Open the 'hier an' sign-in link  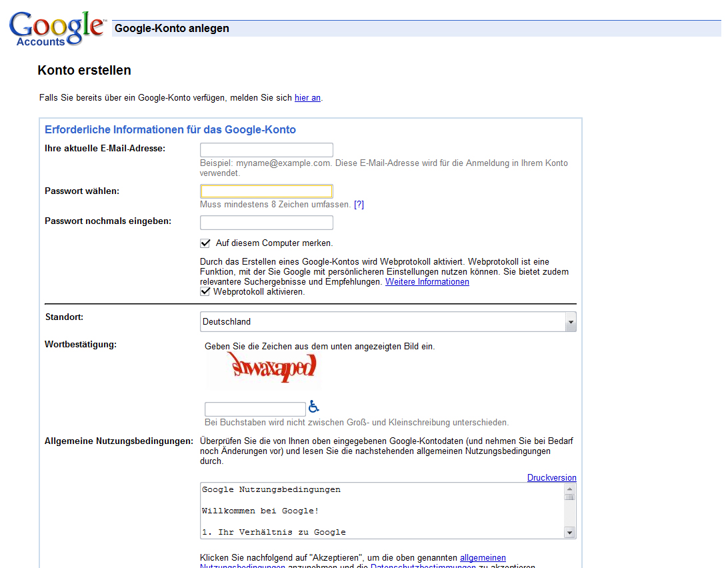click(x=307, y=98)
